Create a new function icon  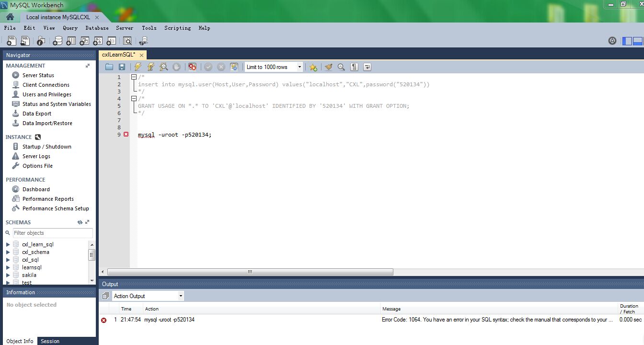pyautogui.click(x=111, y=41)
